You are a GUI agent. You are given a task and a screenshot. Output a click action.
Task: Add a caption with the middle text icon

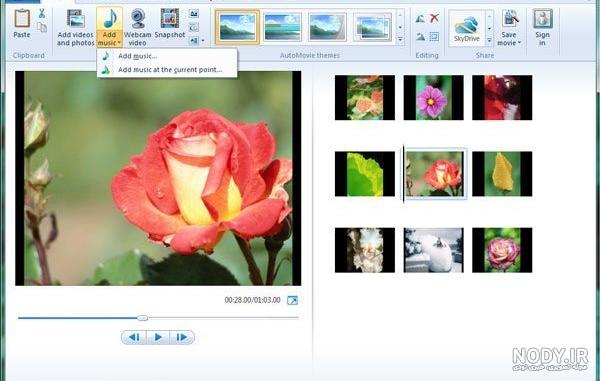194,27
